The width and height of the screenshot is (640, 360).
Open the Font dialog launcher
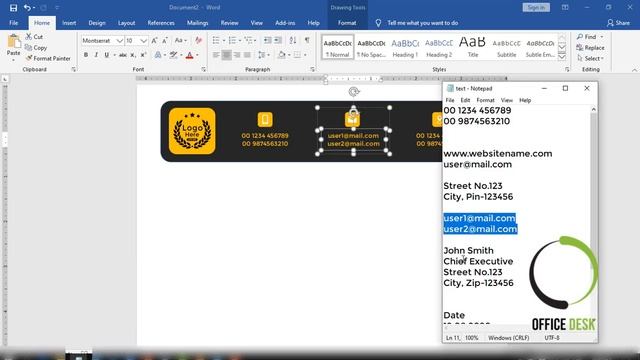pyautogui.click(x=203, y=70)
